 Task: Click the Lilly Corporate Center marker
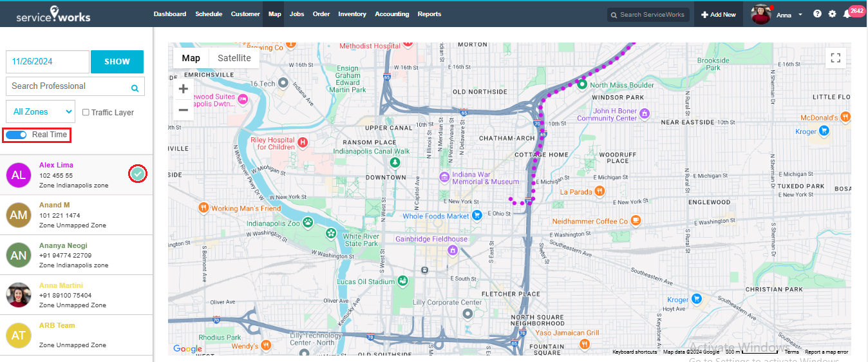pos(468,313)
